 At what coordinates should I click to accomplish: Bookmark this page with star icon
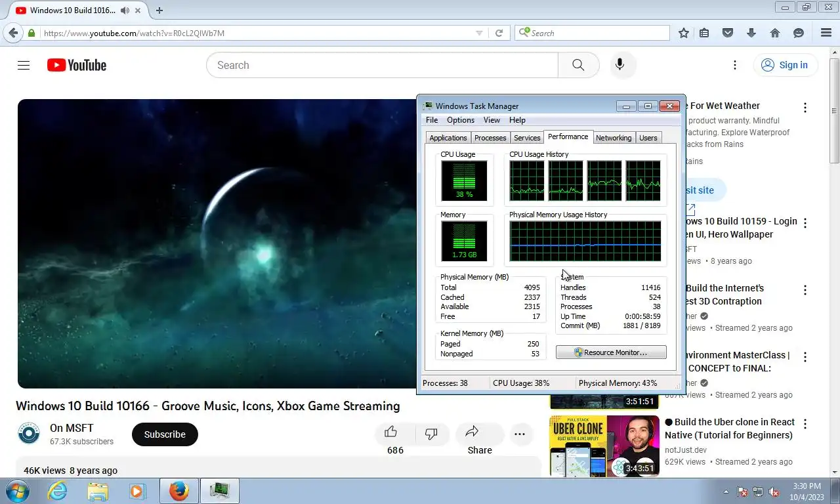point(684,33)
